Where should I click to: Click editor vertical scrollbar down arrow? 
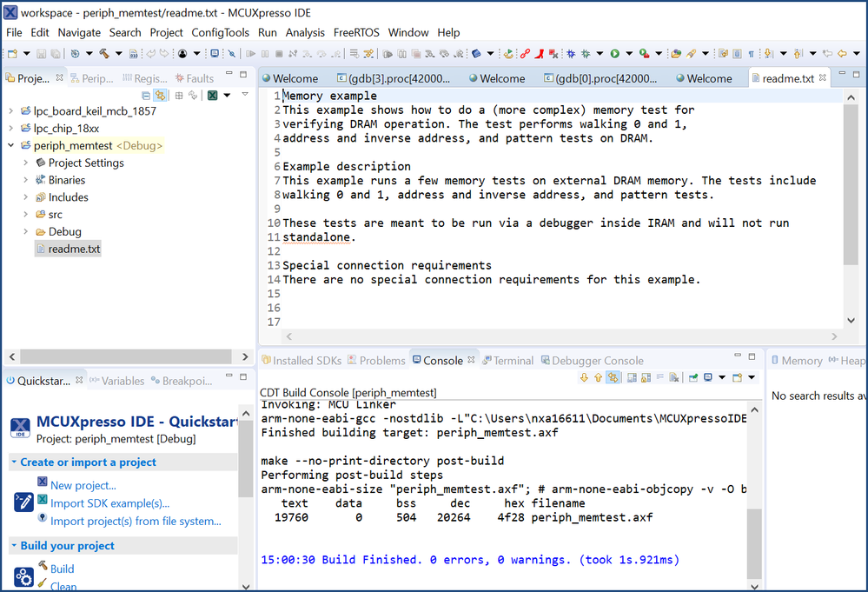point(851,321)
